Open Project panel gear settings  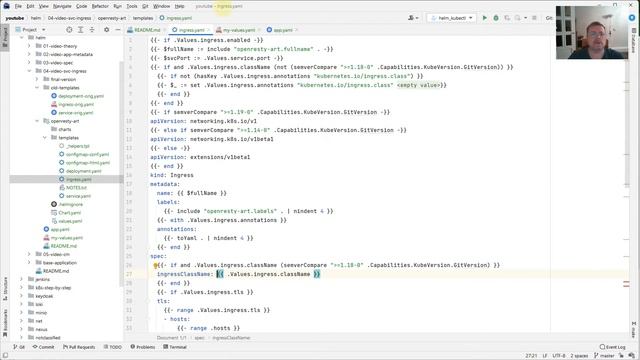point(107,30)
